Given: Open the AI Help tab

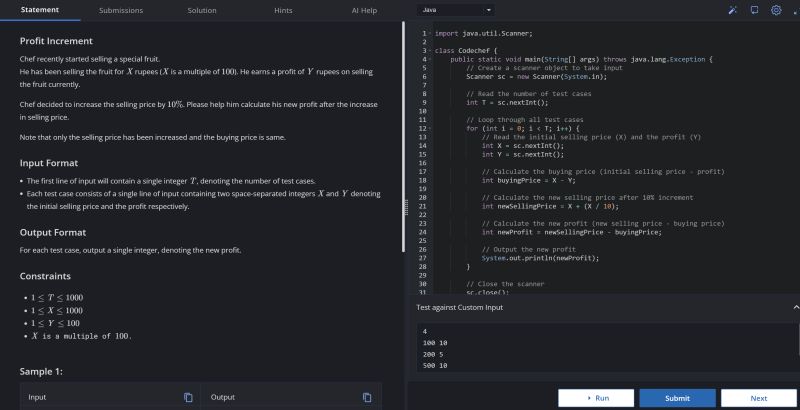Looking at the screenshot, I should pos(364,10).
